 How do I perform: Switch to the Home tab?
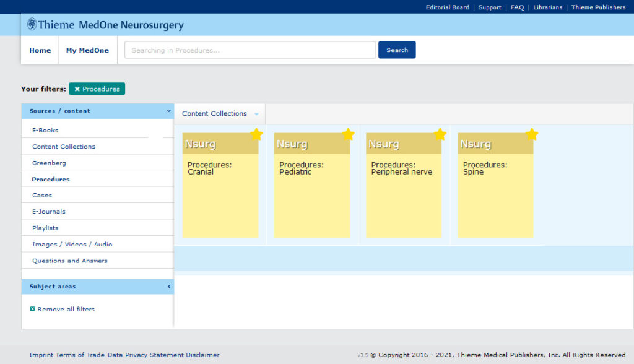40,50
